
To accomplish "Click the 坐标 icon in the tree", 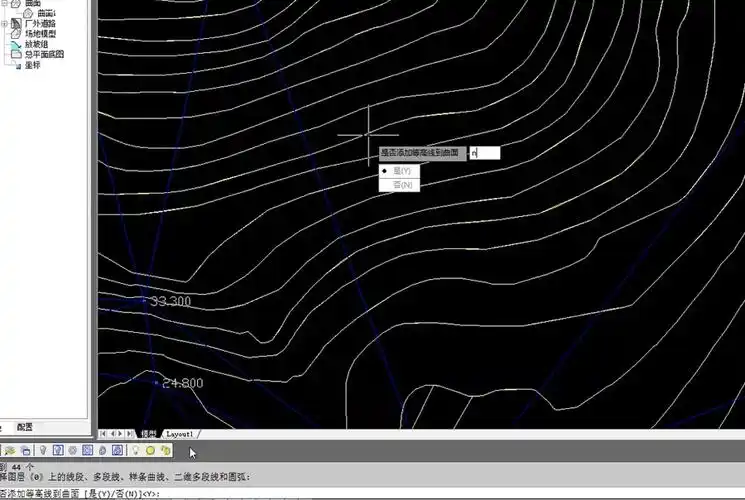I will coord(18,65).
